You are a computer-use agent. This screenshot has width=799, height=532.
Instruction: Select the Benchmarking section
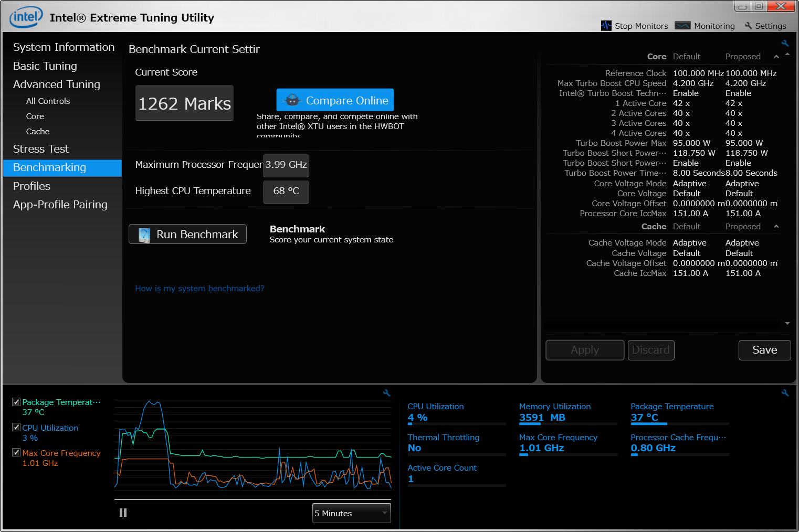click(62, 168)
